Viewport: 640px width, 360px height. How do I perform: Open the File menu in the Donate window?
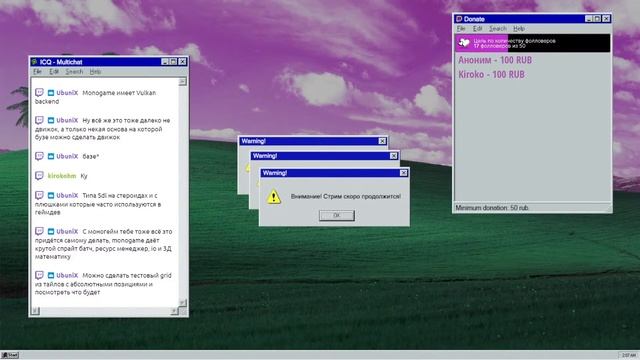pos(461,29)
